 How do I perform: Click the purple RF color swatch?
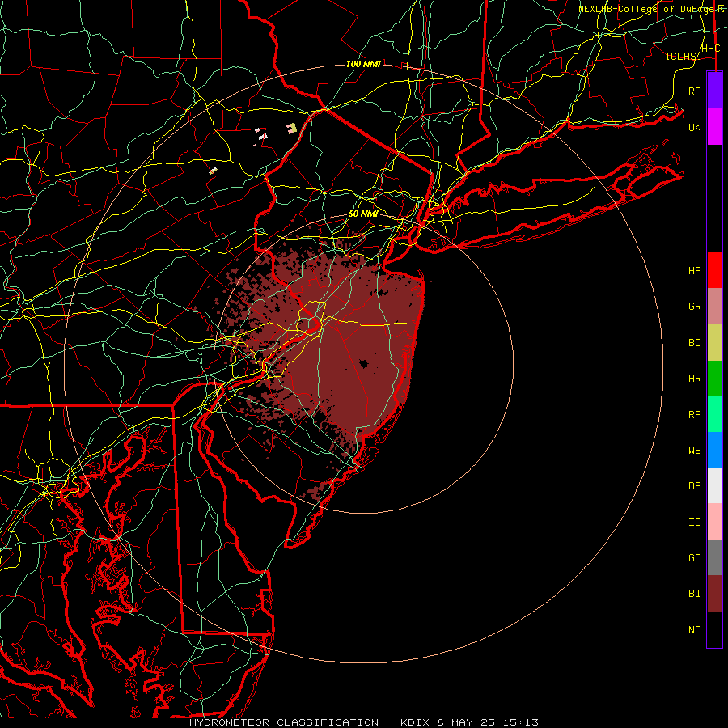coord(714,91)
